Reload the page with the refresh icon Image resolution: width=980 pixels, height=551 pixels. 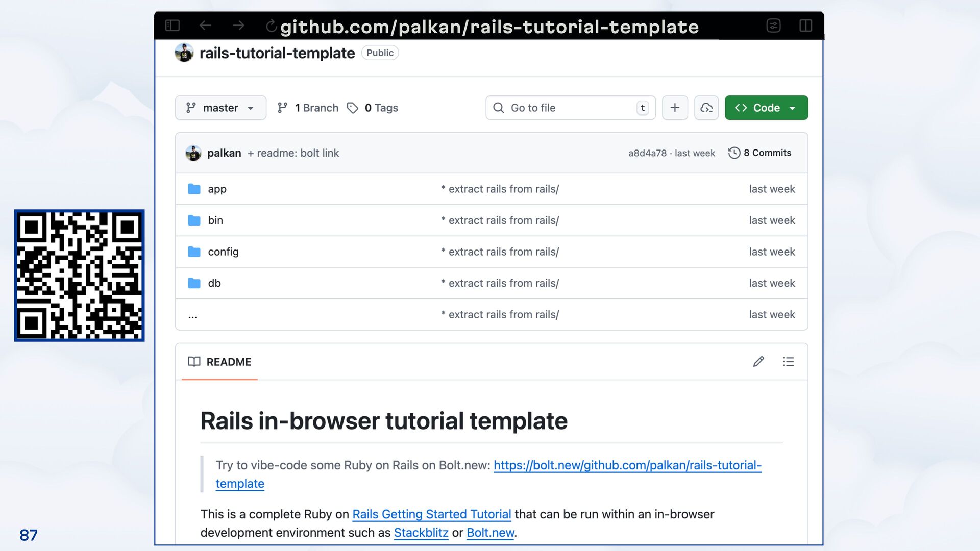coord(272,26)
